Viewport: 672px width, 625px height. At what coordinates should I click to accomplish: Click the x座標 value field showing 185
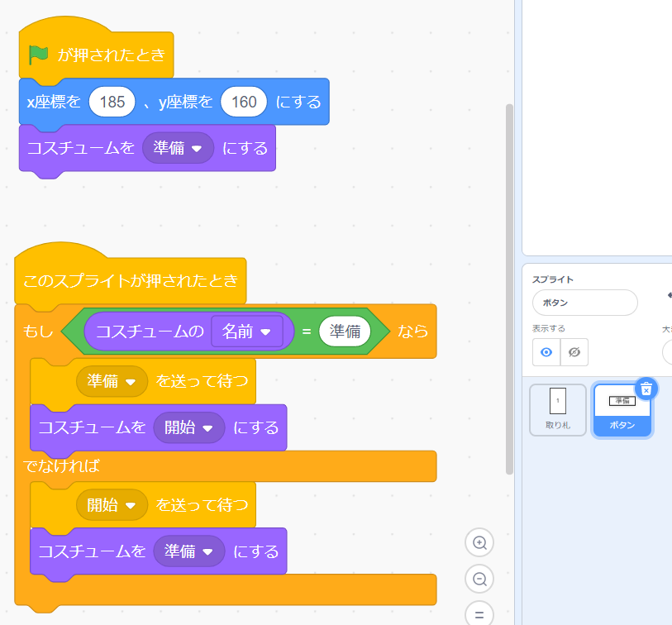[x=112, y=103]
